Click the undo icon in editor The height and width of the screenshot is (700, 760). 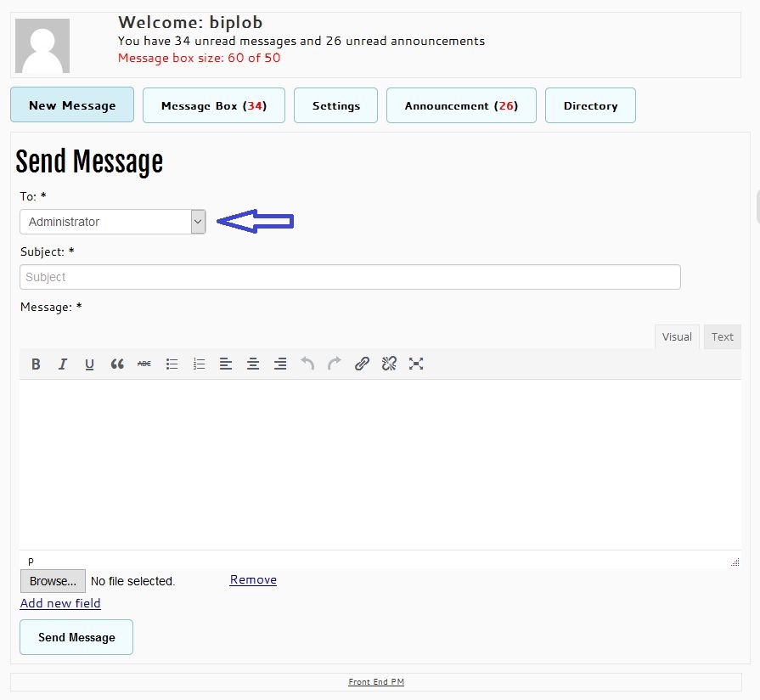coord(307,364)
